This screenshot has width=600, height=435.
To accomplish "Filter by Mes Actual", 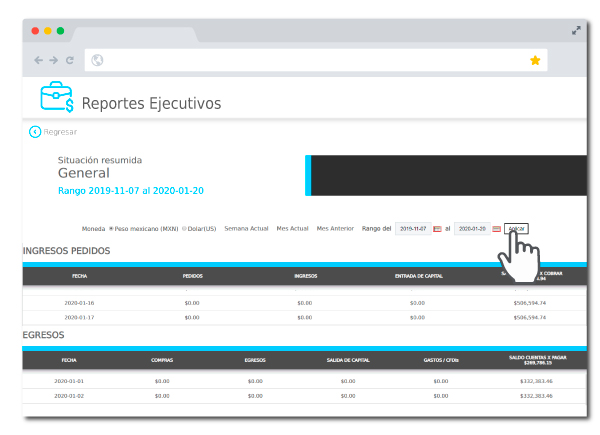I will pyautogui.click(x=293, y=229).
